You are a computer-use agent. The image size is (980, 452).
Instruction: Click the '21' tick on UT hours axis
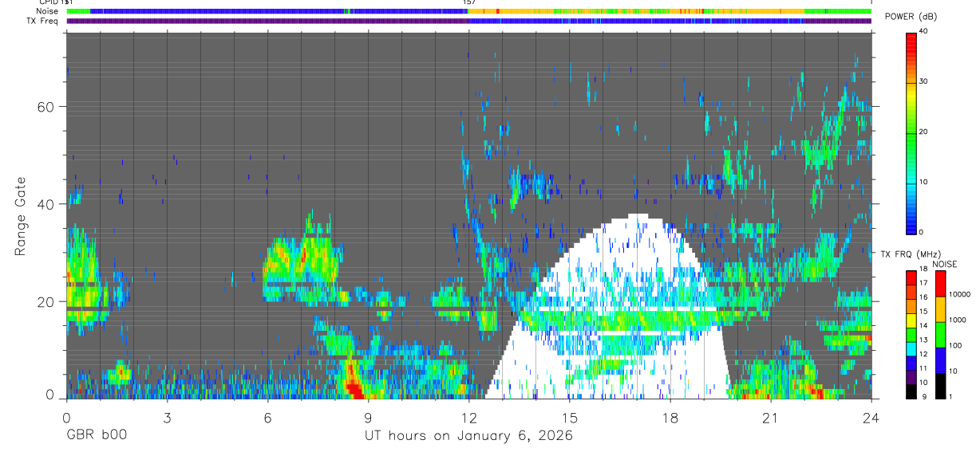tap(770, 417)
